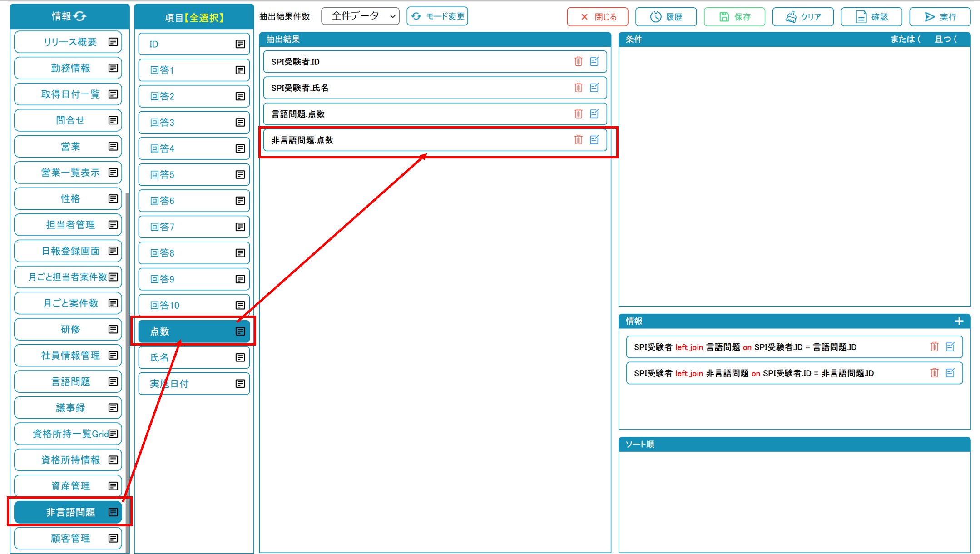Click the delete icon on 非言語問題.点数
Image resolution: width=980 pixels, height=554 pixels.
click(578, 139)
